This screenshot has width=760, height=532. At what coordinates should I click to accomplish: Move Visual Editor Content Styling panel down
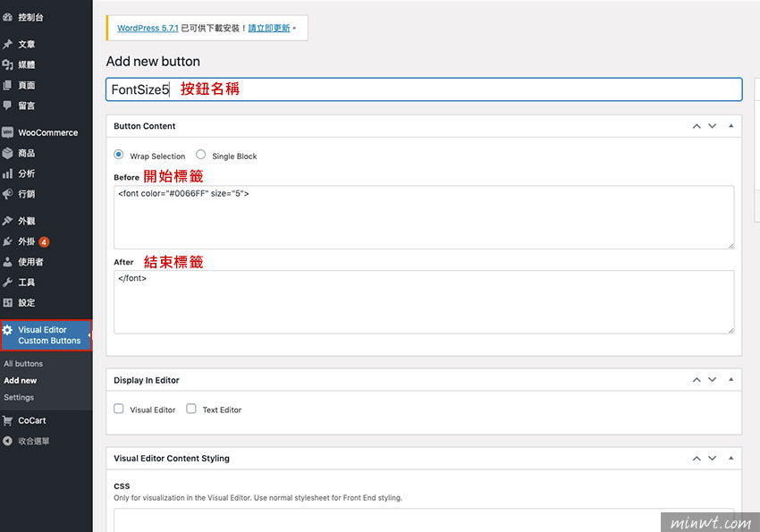712,458
